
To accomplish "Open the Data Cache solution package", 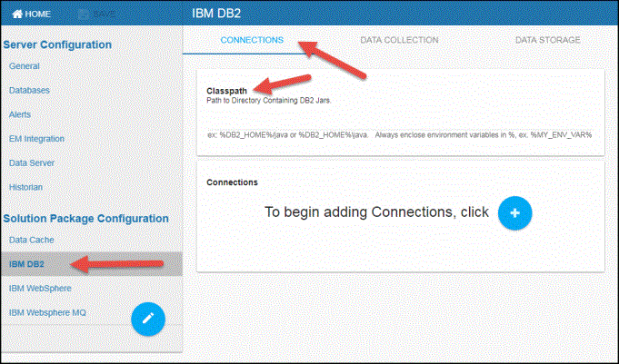I will (x=32, y=240).
